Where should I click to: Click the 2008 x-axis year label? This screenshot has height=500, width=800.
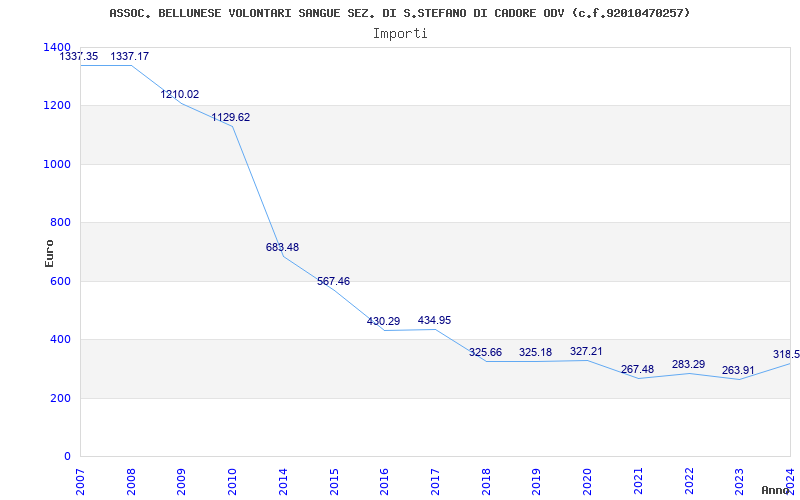[131, 481]
